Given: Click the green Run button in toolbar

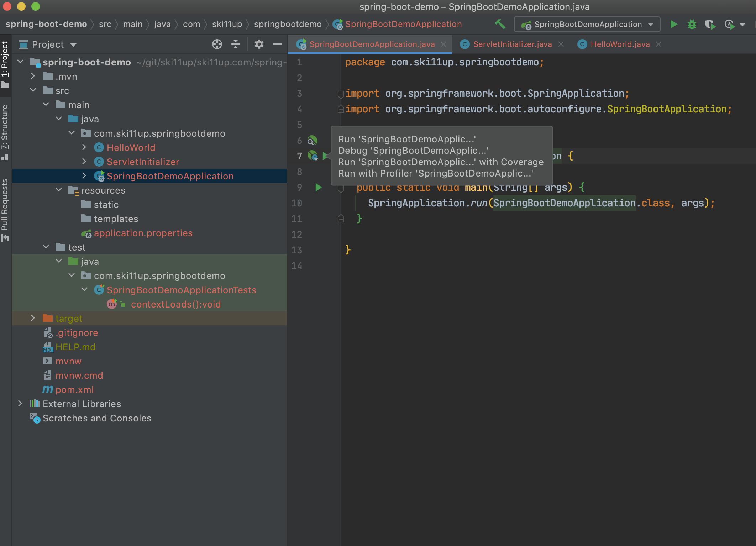Looking at the screenshot, I should click(x=673, y=24).
